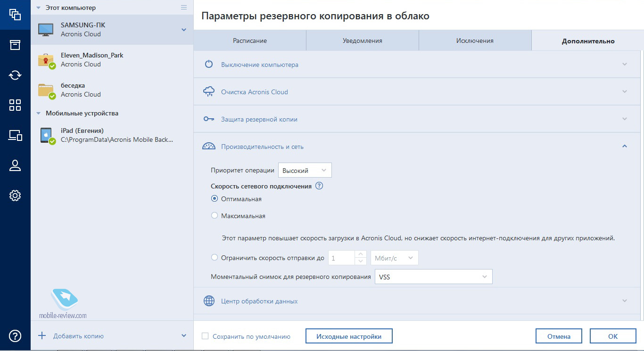Switch to the Дополнительно tab

click(588, 41)
